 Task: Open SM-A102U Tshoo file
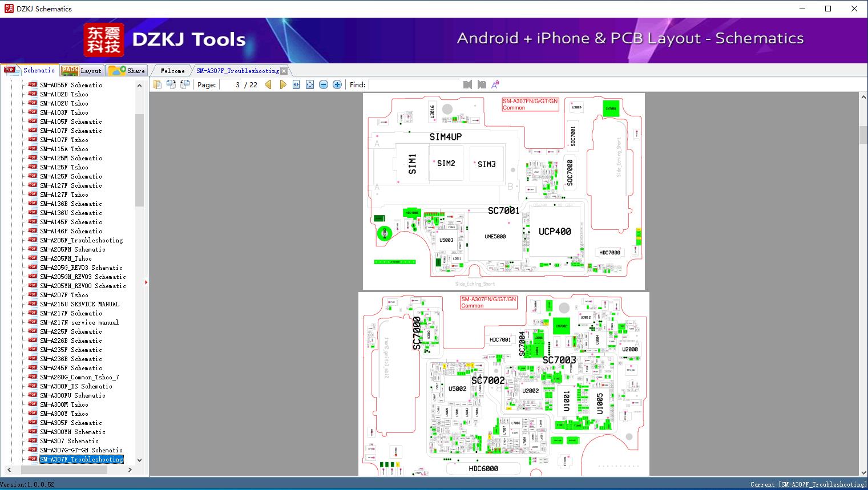tap(64, 103)
